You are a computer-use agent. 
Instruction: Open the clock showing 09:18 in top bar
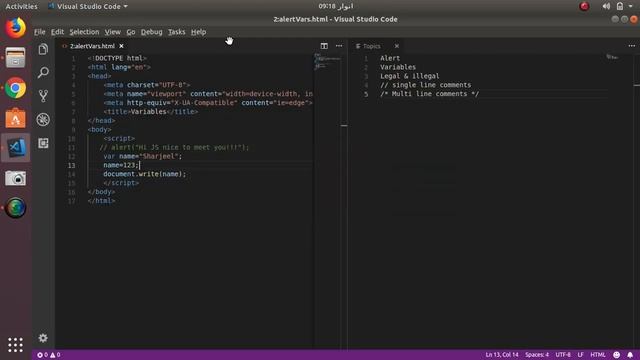click(336, 6)
